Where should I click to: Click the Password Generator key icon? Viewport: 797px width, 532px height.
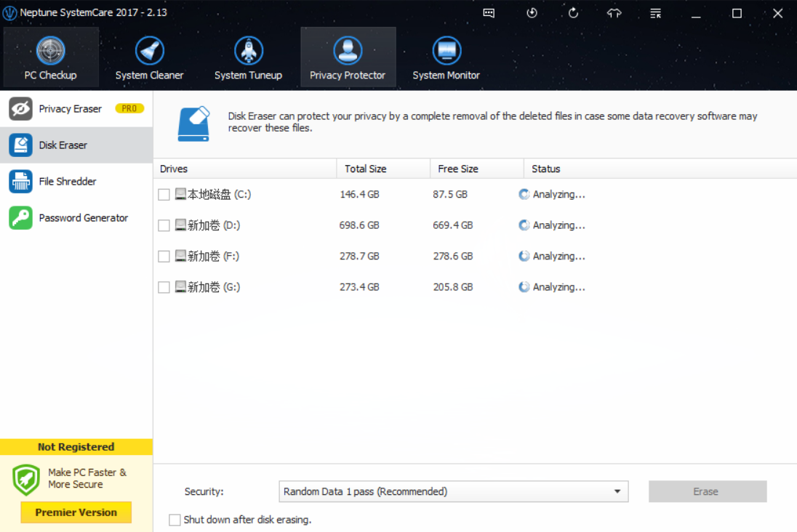click(21, 218)
